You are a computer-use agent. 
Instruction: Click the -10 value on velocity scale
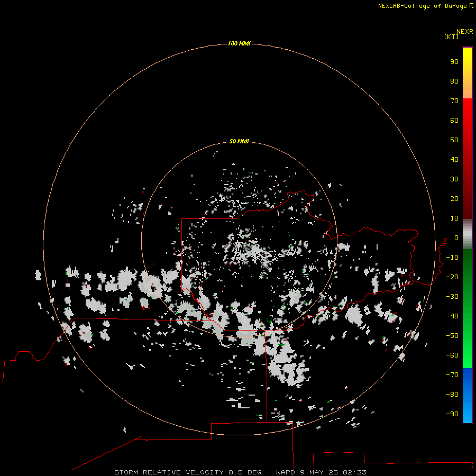point(452,258)
